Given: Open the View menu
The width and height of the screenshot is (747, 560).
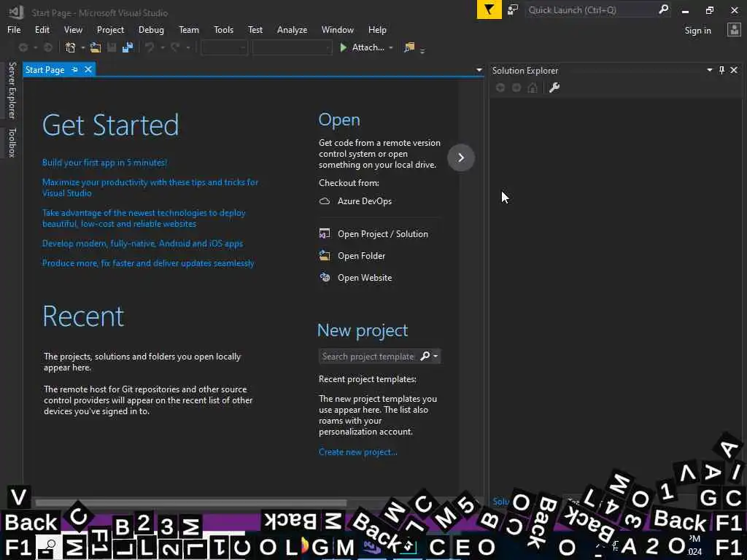Looking at the screenshot, I should 73,29.
